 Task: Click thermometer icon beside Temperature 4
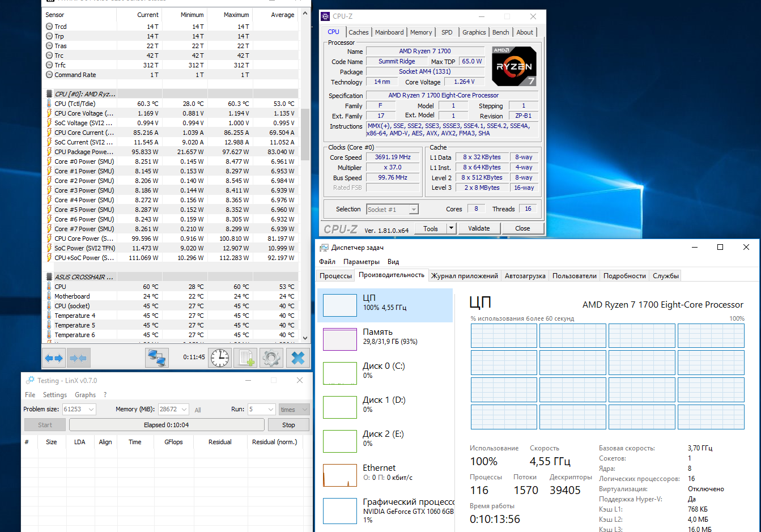click(49, 316)
